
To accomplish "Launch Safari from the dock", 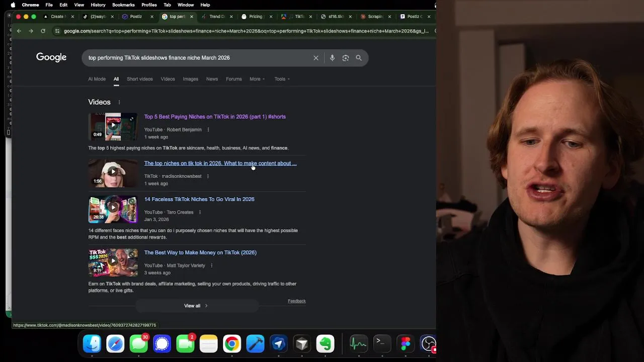I will coord(115,344).
